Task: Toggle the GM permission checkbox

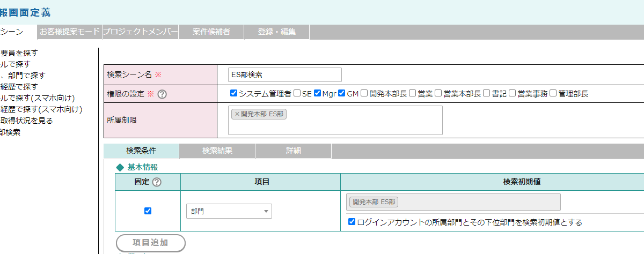Action: pyautogui.click(x=342, y=93)
